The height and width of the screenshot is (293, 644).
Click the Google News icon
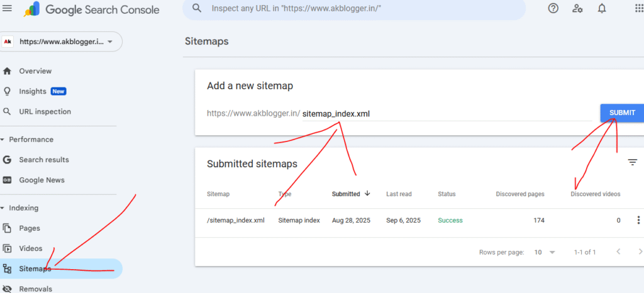click(x=7, y=180)
